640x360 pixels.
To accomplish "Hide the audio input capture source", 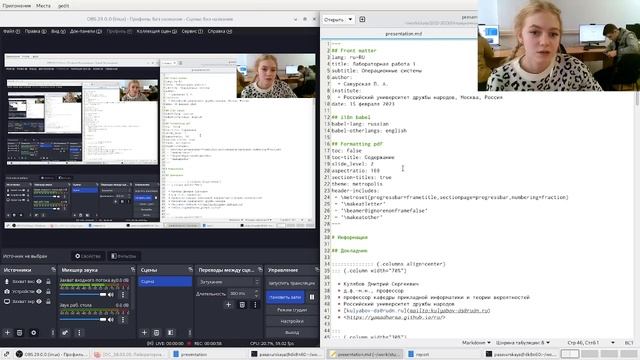I will tap(39, 281).
